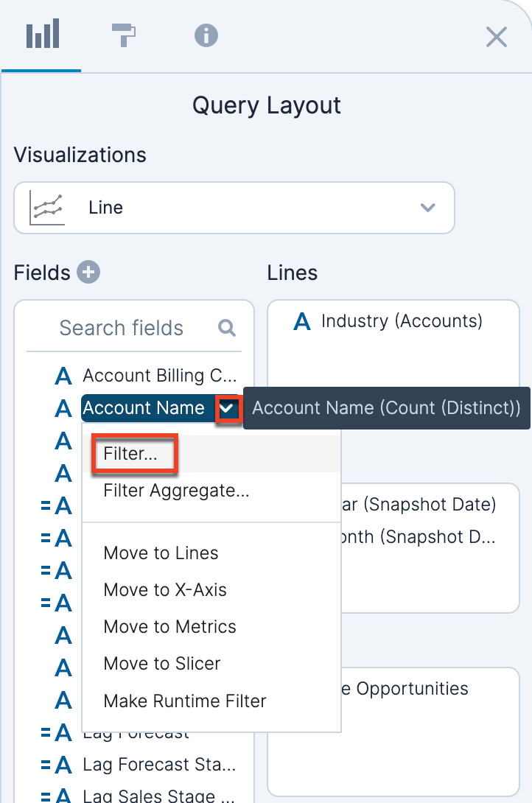Click the line chart icon in Visualizations

[46, 208]
